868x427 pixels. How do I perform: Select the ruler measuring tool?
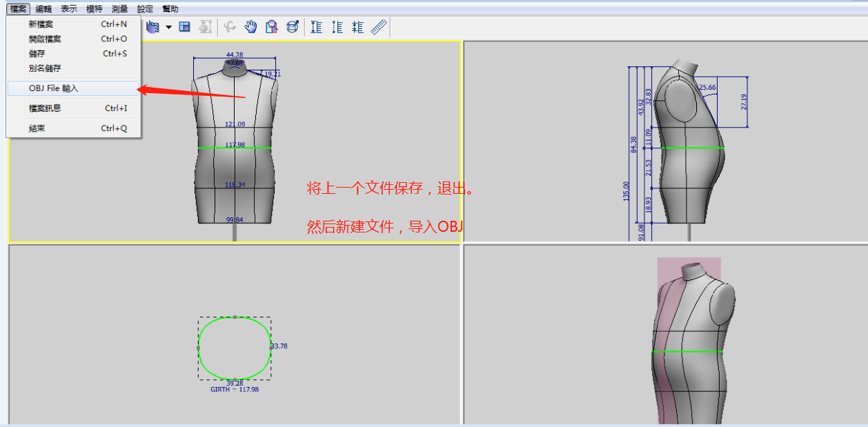[x=379, y=27]
